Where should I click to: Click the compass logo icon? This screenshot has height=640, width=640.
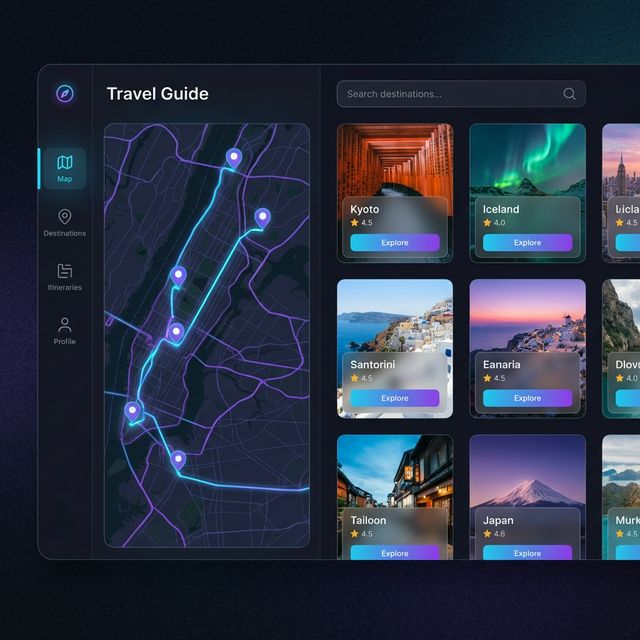point(64,93)
